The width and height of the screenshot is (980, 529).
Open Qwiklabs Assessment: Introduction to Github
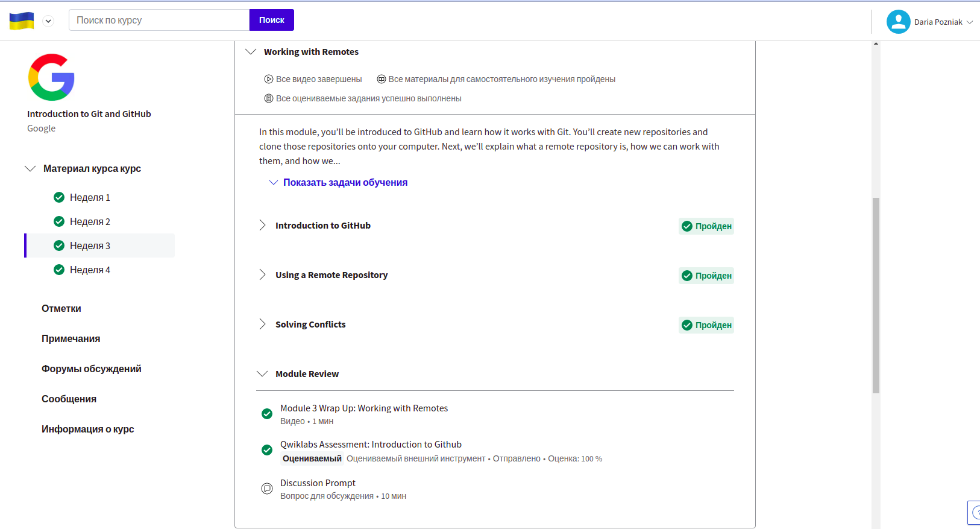[x=371, y=445]
